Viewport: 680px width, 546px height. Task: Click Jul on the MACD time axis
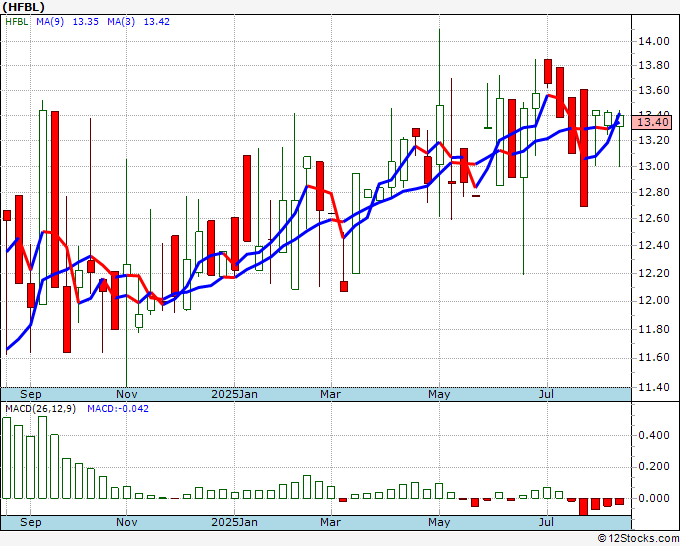[x=546, y=522]
